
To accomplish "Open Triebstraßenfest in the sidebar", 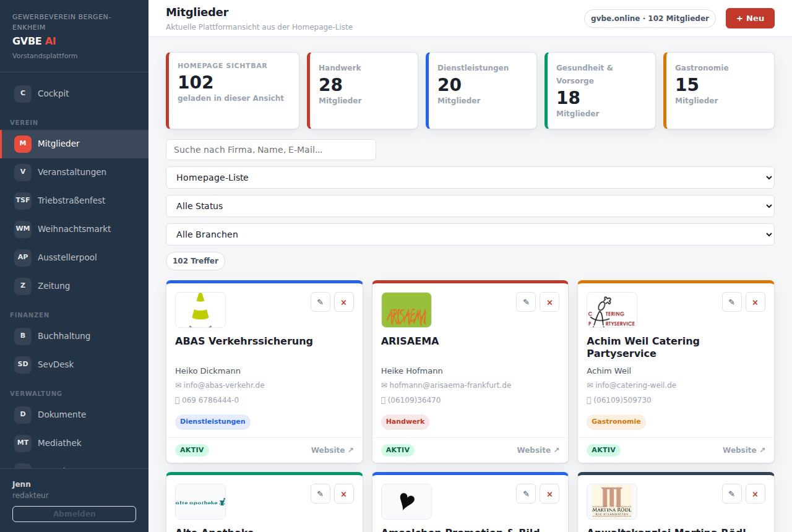I will [x=74, y=200].
